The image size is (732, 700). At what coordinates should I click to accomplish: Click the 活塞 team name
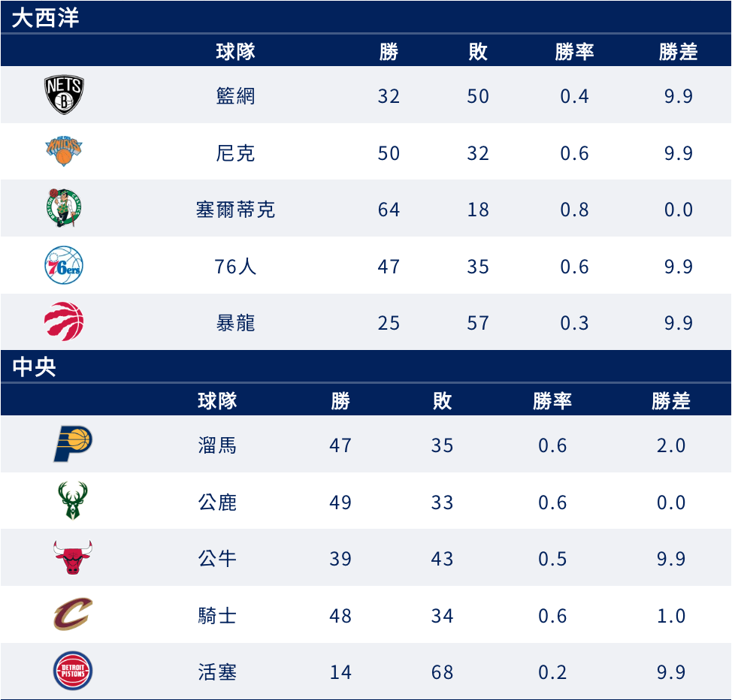[x=217, y=672]
